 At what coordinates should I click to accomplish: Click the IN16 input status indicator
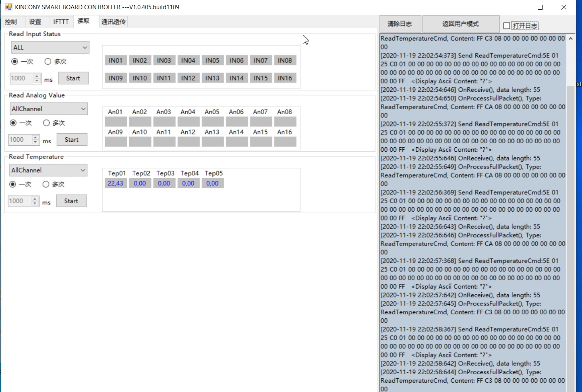(x=285, y=78)
